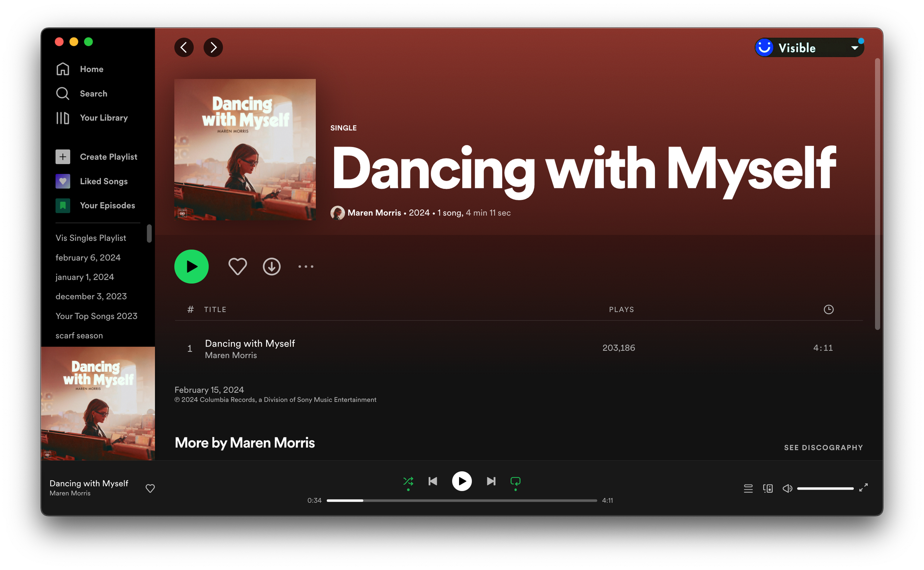Image resolution: width=924 pixels, height=570 pixels.
Task: Go to the previous track
Action: pos(432,481)
